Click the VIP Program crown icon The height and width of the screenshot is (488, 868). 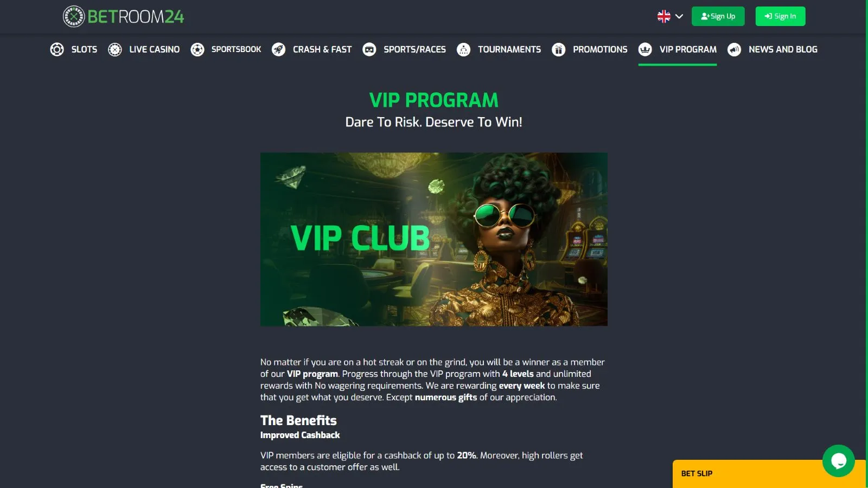(645, 49)
